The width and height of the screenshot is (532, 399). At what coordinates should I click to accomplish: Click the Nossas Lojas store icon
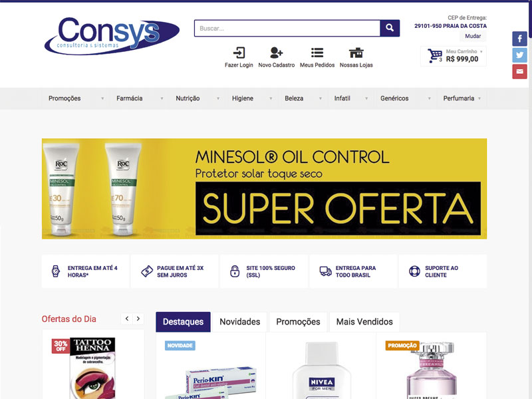356,53
